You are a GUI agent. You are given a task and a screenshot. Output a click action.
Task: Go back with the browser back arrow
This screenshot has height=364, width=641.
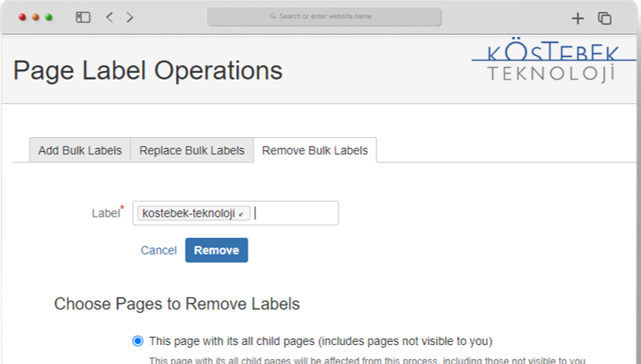[110, 17]
